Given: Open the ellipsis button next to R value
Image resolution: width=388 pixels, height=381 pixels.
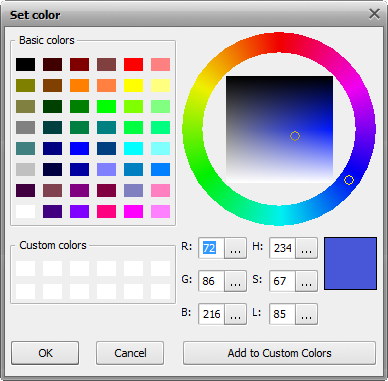Looking at the screenshot, I should click(x=235, y=248).
